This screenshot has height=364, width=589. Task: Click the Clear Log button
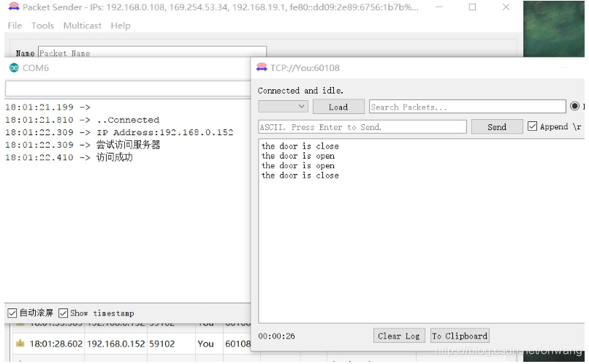pos(398,335)
